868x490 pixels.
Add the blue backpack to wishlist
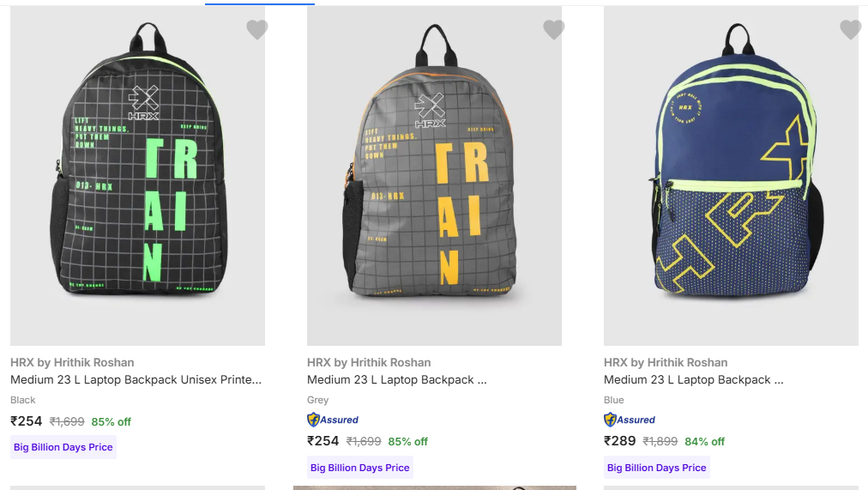click(850, 30)
